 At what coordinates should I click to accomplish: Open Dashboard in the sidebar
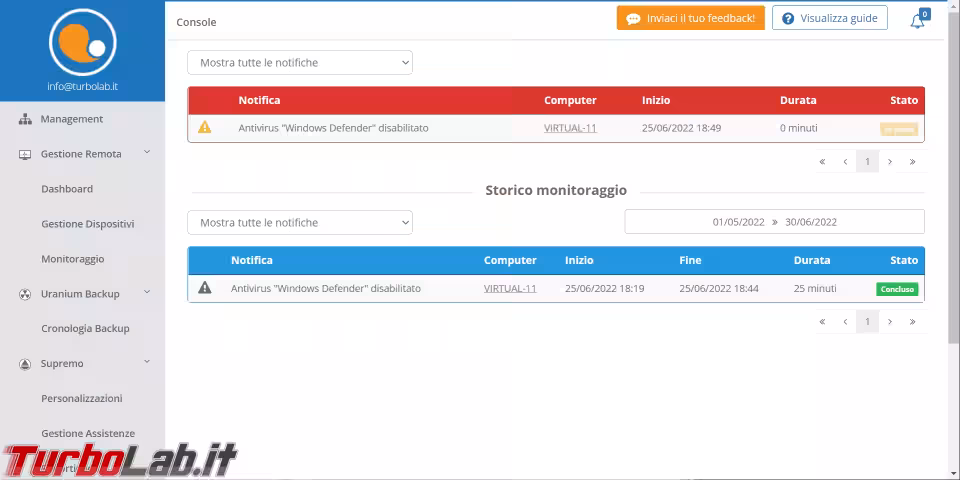tap(67, 189)
